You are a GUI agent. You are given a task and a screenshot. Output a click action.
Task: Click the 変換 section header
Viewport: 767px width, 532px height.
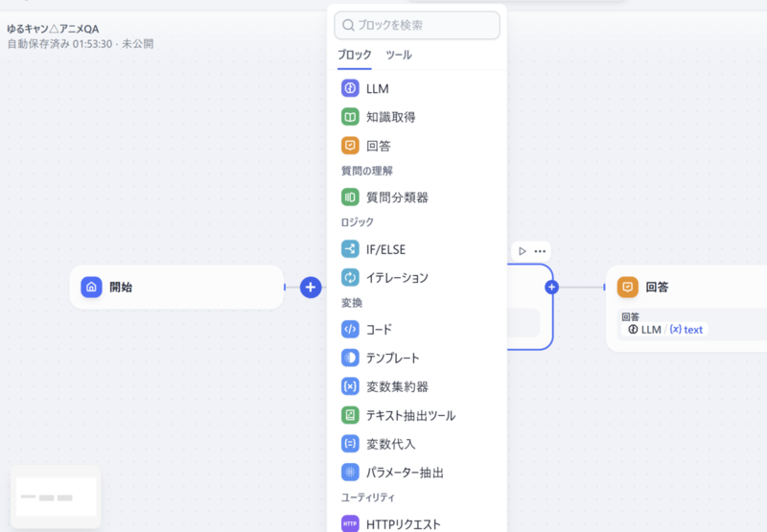(352, 303)
